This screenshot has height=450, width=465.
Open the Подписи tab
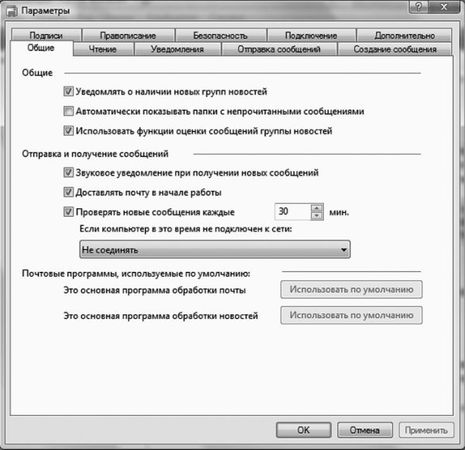(46, 35)
